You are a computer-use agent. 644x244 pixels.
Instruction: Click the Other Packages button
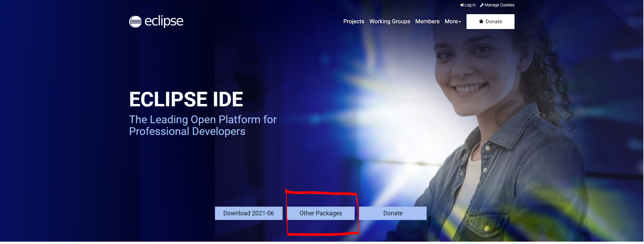[321, 213]
